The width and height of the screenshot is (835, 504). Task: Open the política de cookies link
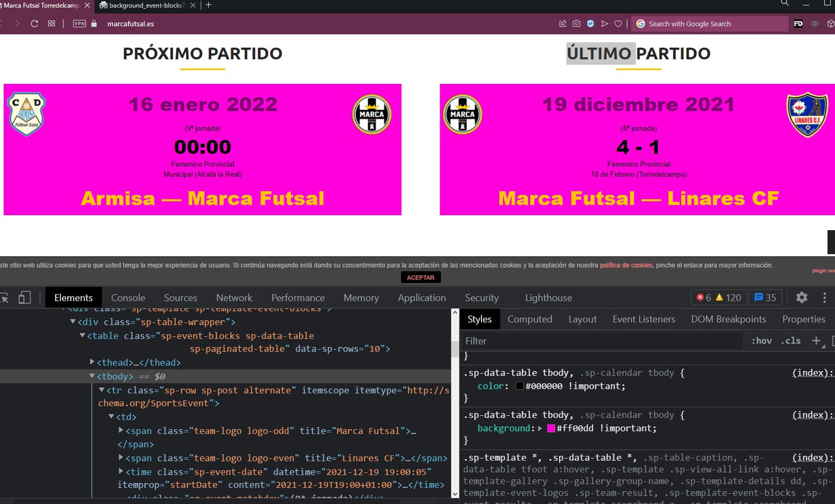tap(626, 265)
